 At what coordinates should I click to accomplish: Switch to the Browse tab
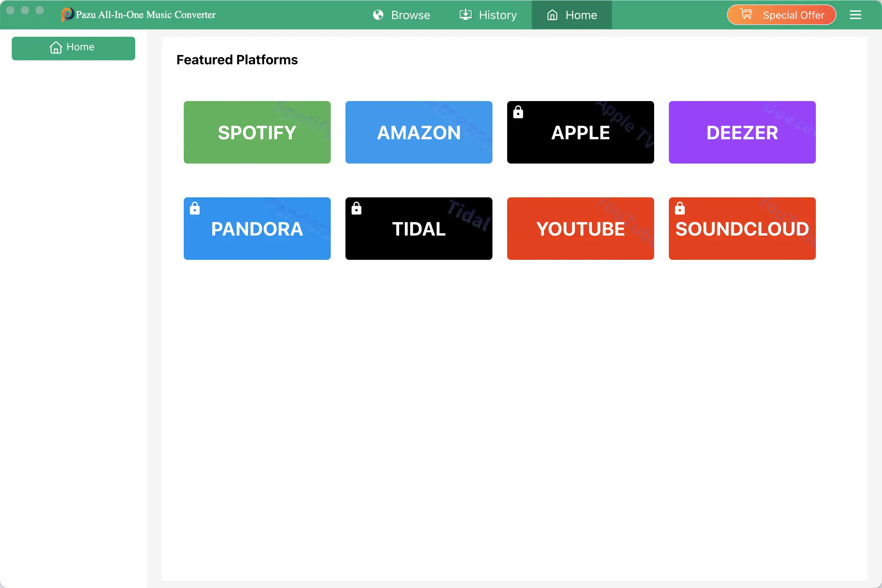[x=402, y=15]
